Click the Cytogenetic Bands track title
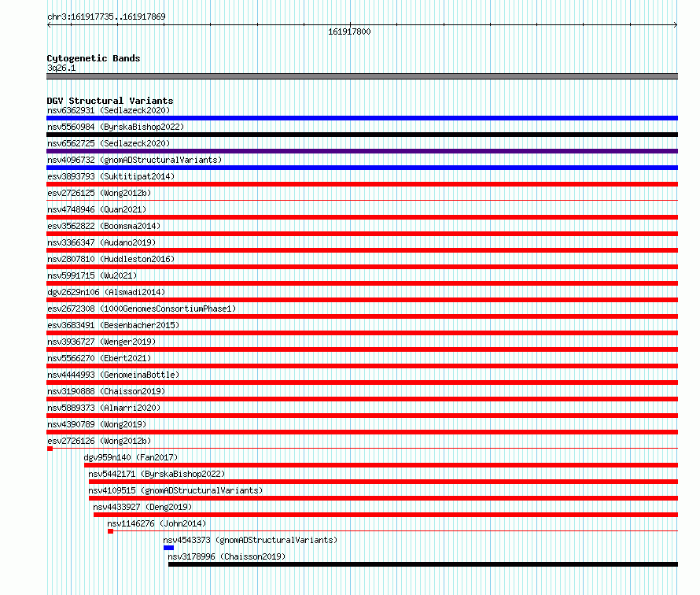This screenshot has height=595, width=700. [94, 58]
